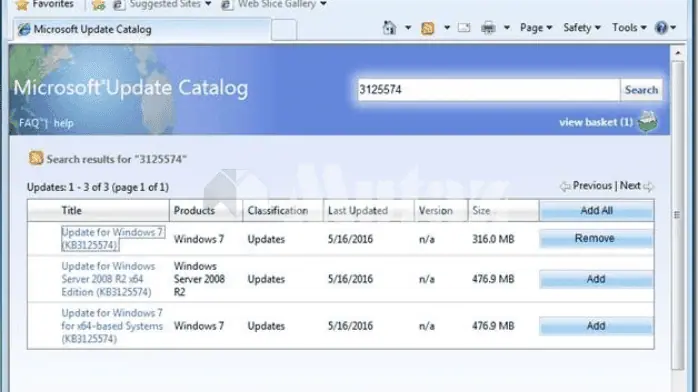This screenshot has height=392, width=698.
Task: Click the Previous page link
Action: pyautogui.click(x=592, y=186)
